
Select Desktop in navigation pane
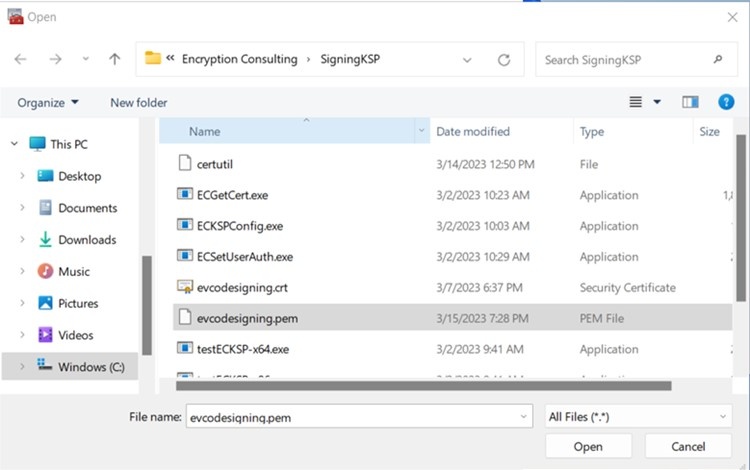79,176
